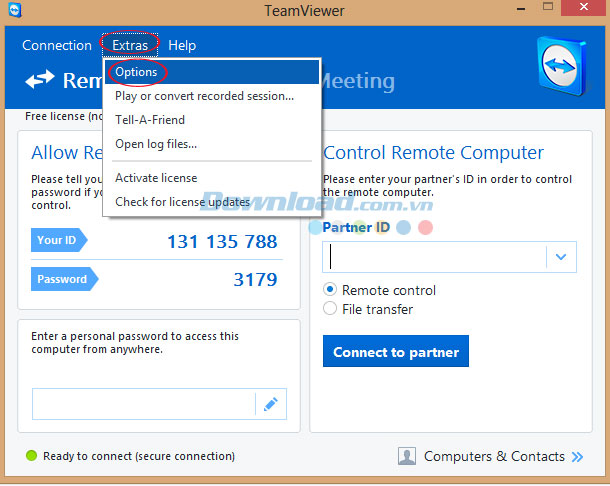Click the Remote Control double-arrow icon

pyautogui.click(x=41, y=80)
